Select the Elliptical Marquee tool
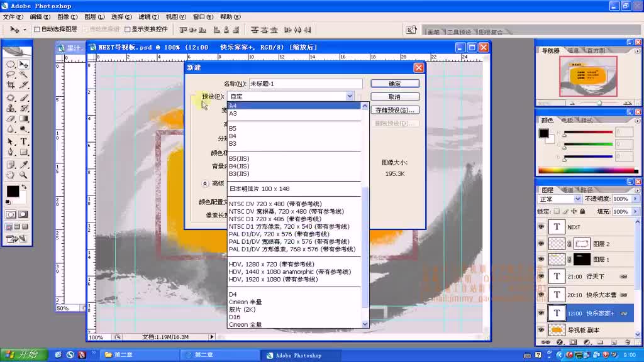 (x=11, y=64)
